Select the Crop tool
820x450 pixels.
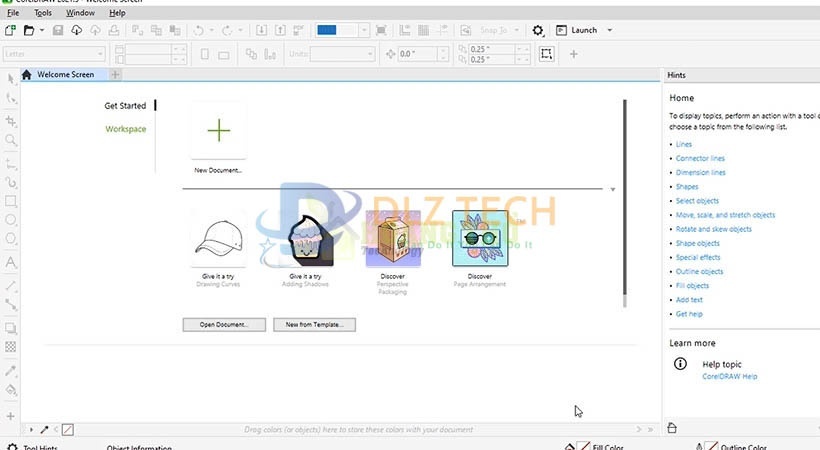(11, 120)
